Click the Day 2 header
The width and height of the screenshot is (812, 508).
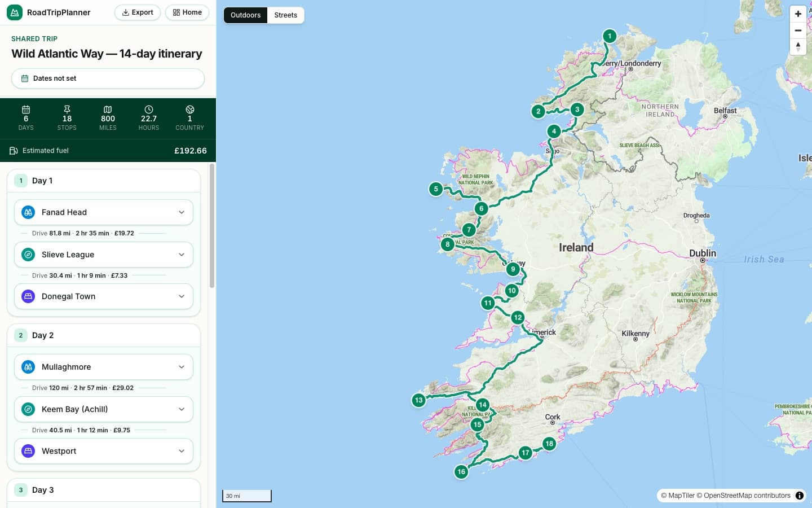[x=104, y=335]
